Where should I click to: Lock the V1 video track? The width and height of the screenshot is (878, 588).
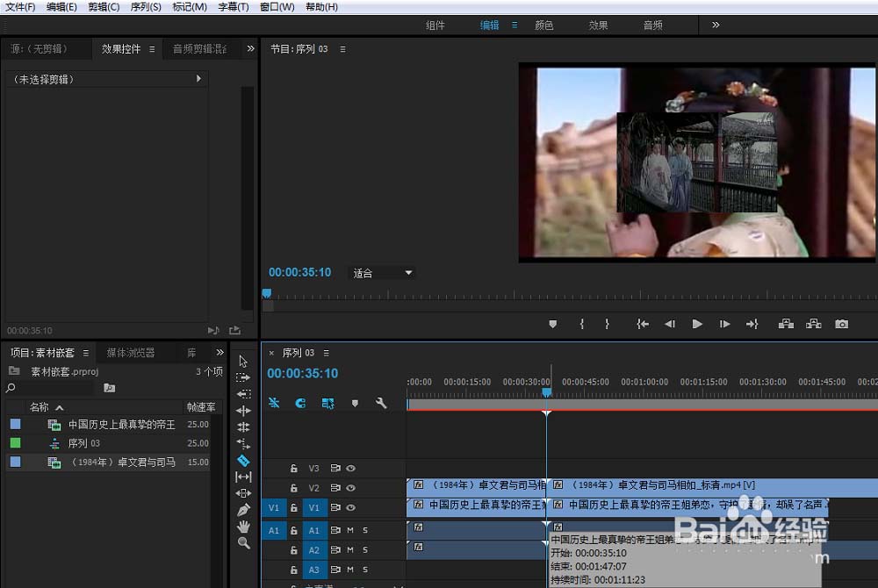(x=293, y=508)
